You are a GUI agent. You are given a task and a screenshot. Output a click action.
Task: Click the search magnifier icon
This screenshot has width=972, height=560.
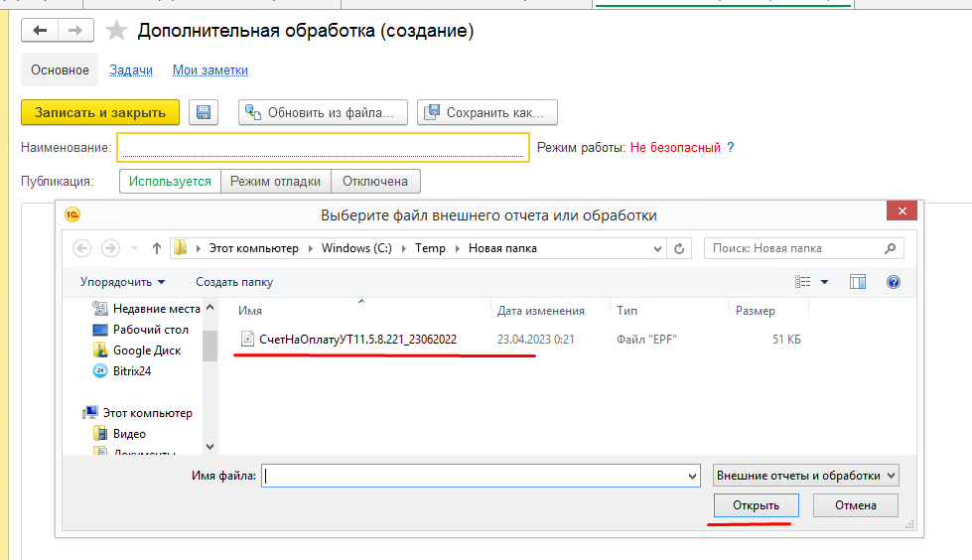891,248
